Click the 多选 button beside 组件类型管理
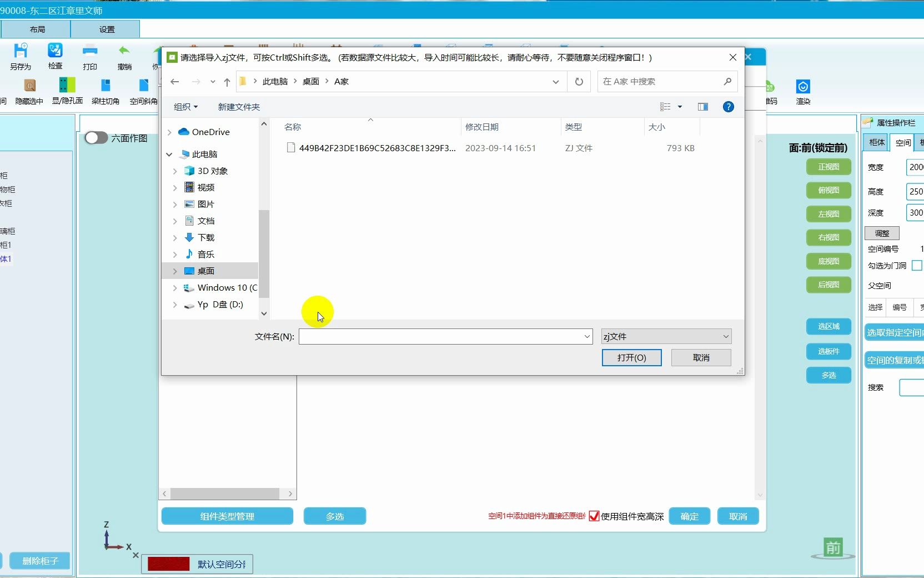 click(x=334, y=516)
